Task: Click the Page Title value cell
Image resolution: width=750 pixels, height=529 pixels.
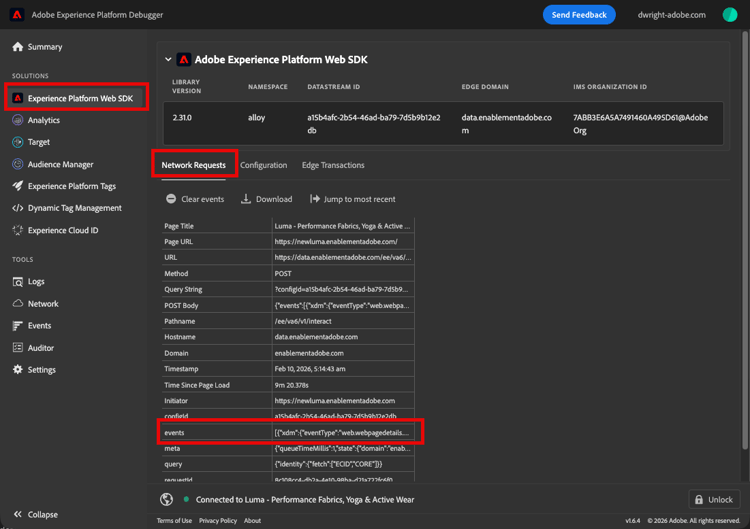Action: [342, 226]
